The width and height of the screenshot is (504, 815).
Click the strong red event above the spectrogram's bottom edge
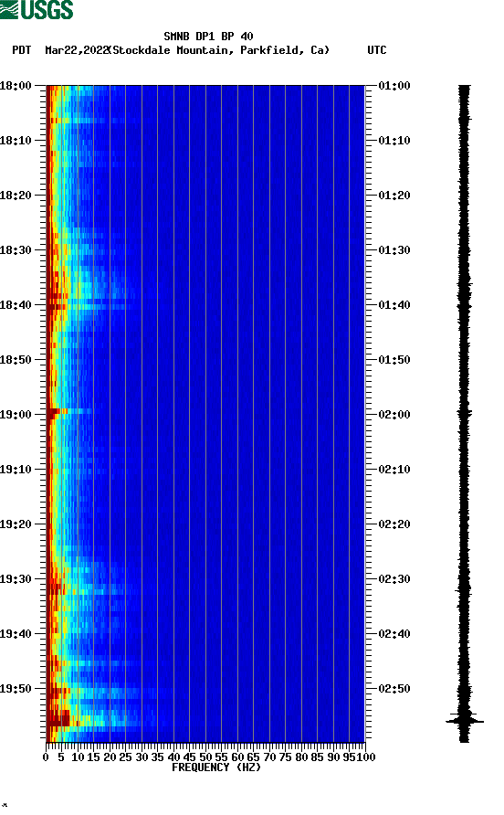pos(58,719)
